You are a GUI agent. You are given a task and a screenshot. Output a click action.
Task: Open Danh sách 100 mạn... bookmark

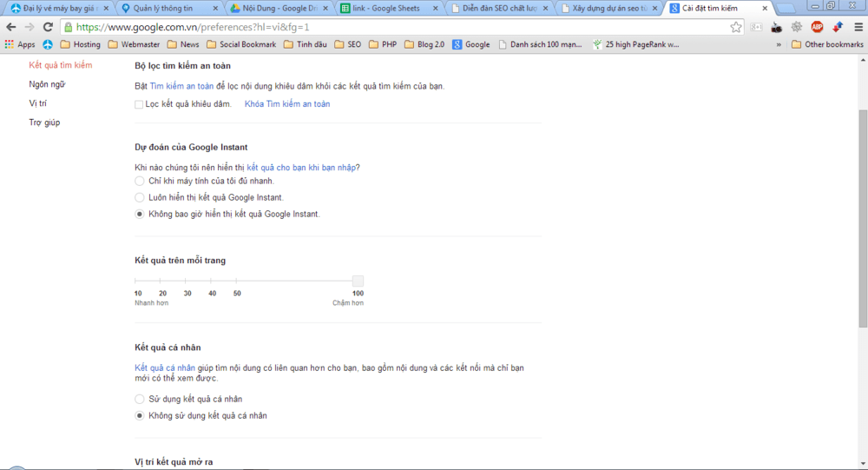tap(540, 44)
